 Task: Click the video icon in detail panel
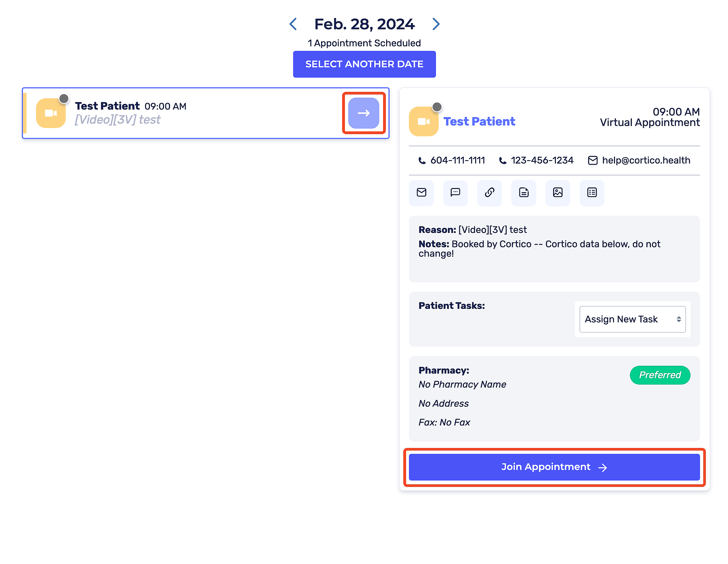[x=423, y=122]
